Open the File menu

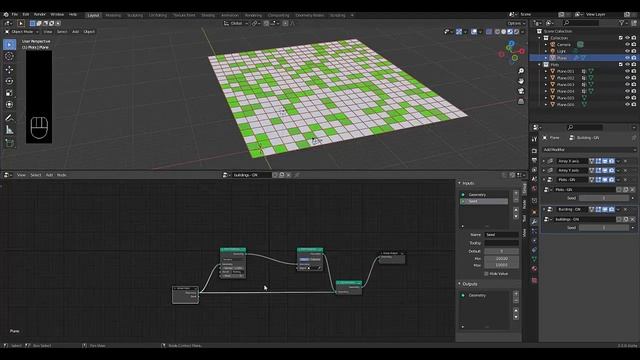[x=15, y=15]
